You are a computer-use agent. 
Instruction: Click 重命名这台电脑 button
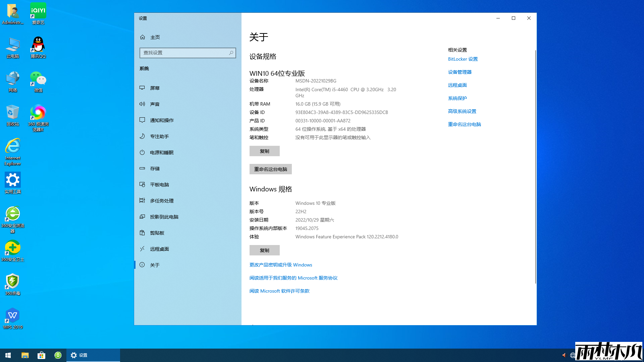[270, 169]
